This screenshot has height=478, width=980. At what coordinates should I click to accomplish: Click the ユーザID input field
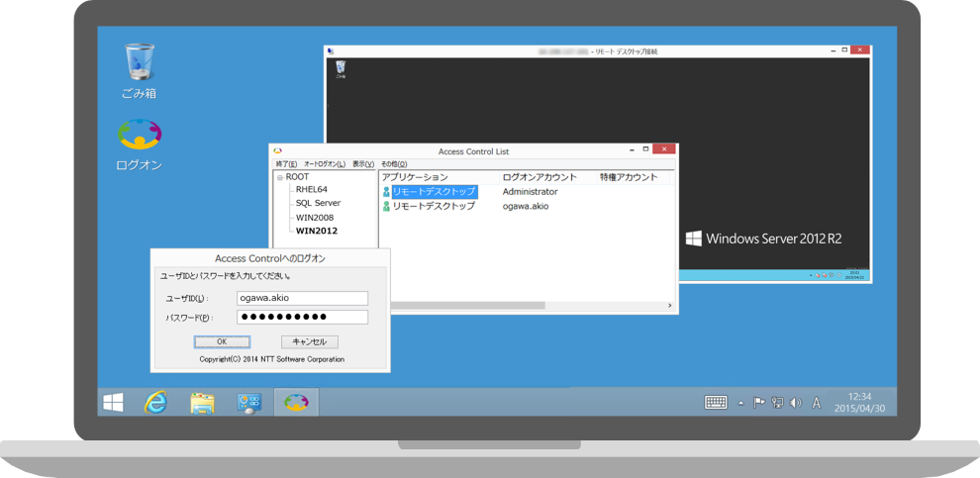pyautogui.click(x=303, y=298)
